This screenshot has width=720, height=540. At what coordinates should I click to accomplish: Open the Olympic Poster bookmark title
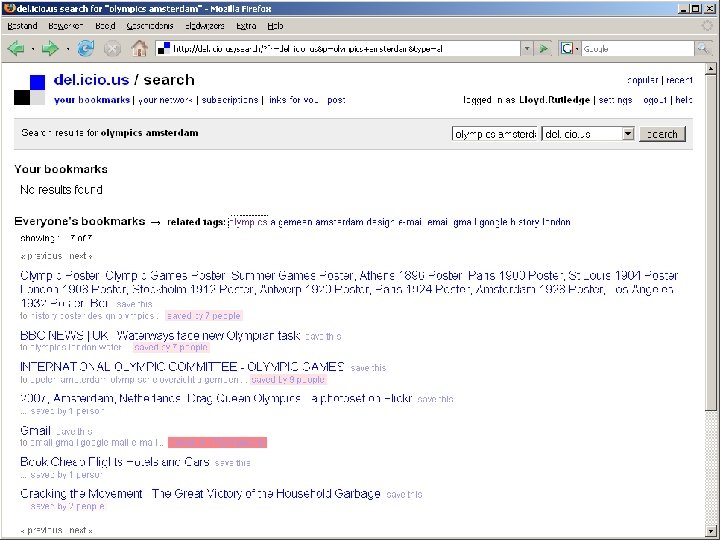coord(349,289)
